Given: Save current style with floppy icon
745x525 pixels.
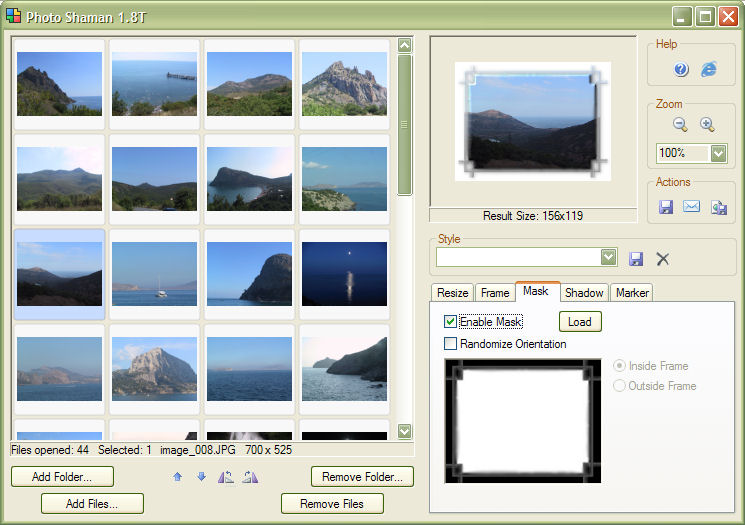Looking at the screenshot, I should click(636, 259).
